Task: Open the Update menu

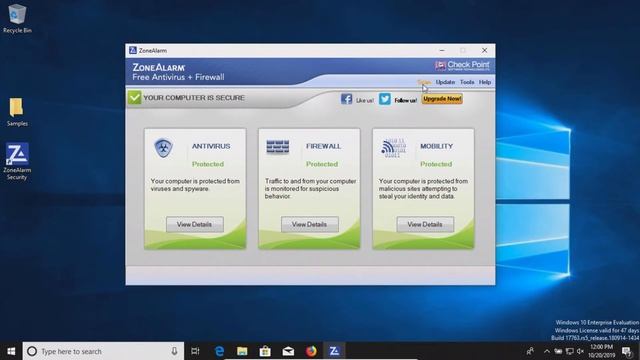Action: pos(445,82)
